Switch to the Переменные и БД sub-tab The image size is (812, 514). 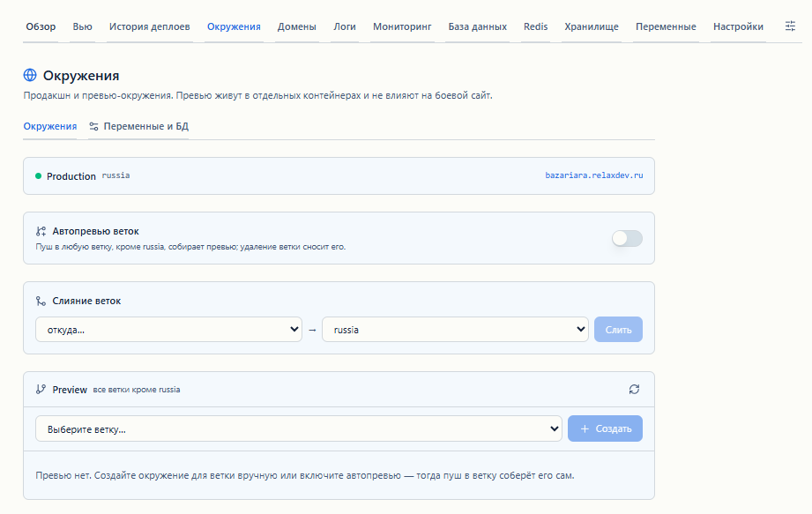click(x=138, y=126)
